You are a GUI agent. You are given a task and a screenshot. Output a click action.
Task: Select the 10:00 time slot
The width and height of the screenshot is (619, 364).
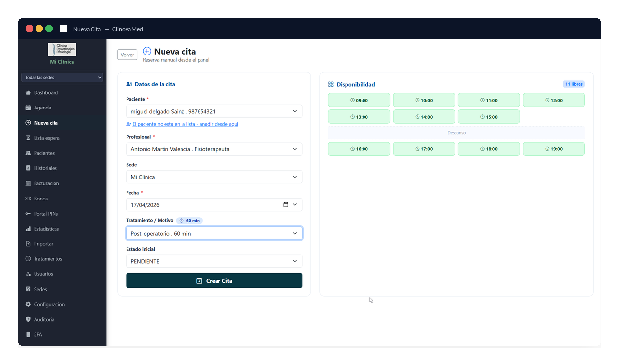point(424,100)
